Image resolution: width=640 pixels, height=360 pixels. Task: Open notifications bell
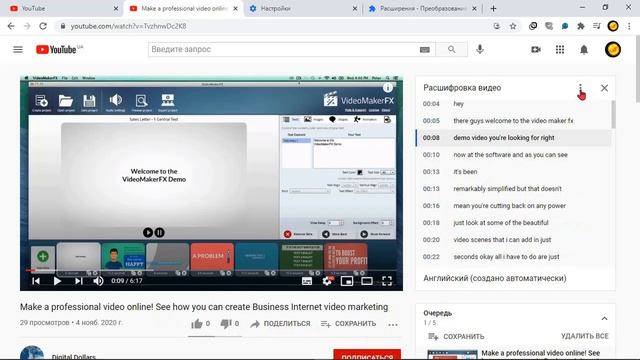pos(584,49)
